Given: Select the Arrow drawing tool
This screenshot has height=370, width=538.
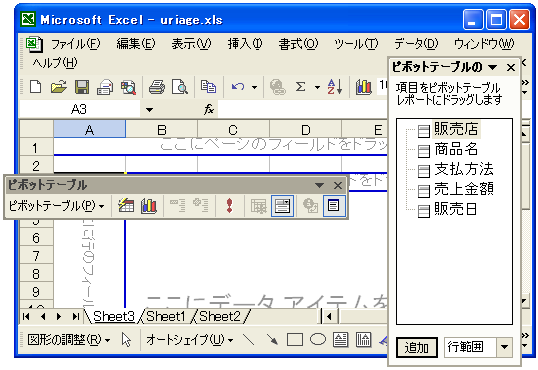Looking at the screenshot, I should tap(272, 340).
